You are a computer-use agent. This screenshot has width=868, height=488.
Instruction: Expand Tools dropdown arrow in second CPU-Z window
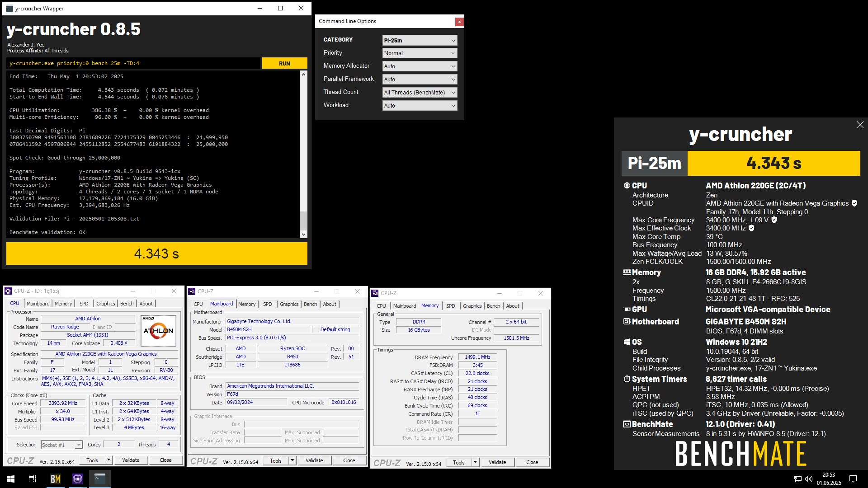click(292, 461)
